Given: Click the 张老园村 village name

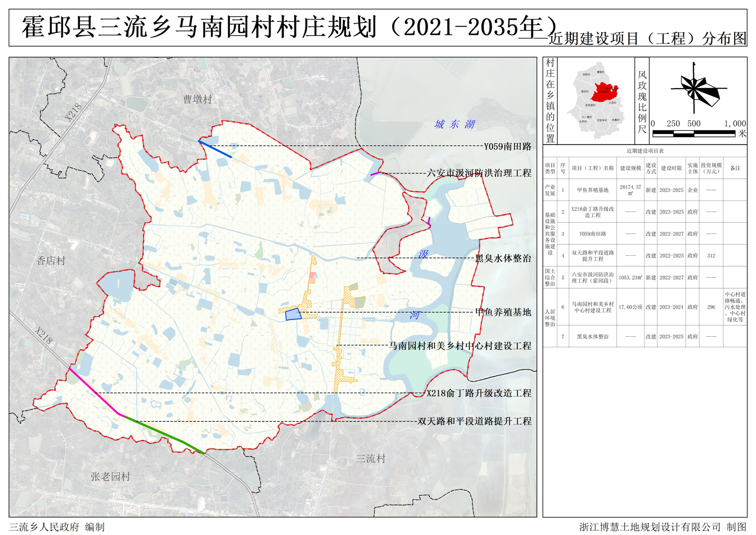Looking at the screenshot, I should coord(110,476).
